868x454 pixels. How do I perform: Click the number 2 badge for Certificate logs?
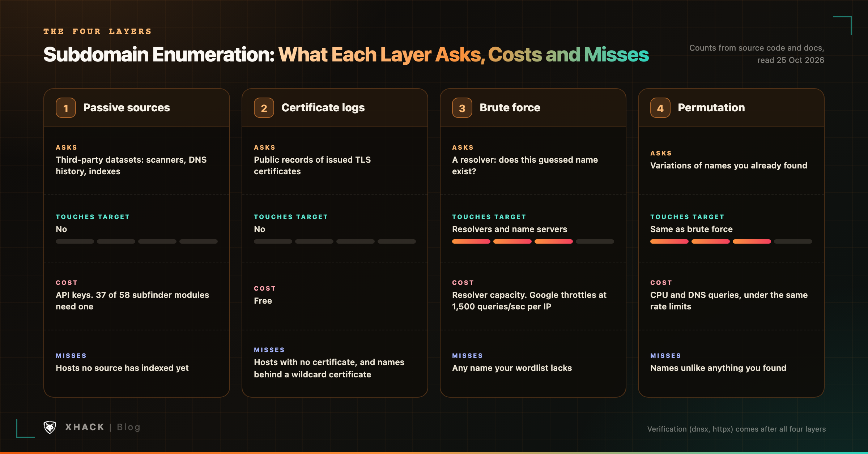click(x=264, y=108)
